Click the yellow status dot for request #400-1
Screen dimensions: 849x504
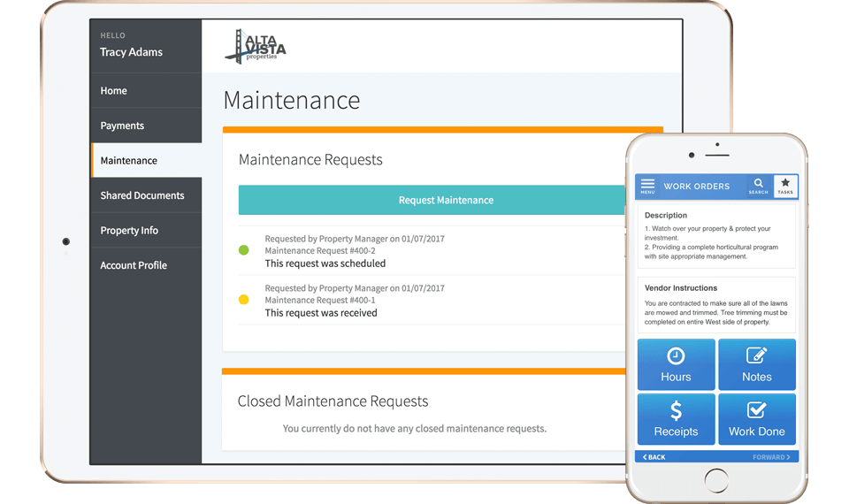coord(244,300)
